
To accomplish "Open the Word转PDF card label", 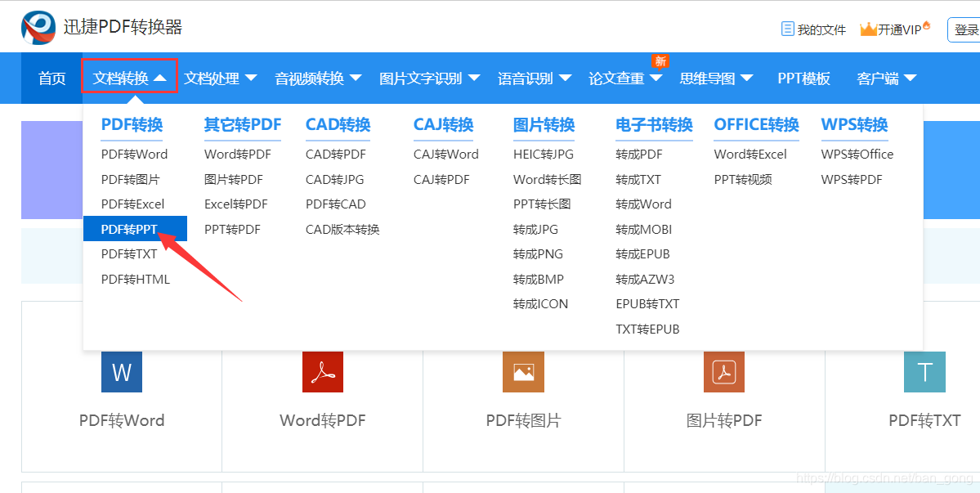I will click(x=323, y=420).
